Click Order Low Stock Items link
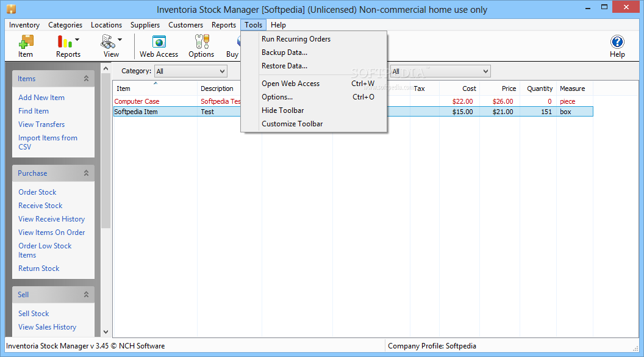 pyautogui.click(x=45, y=250)
